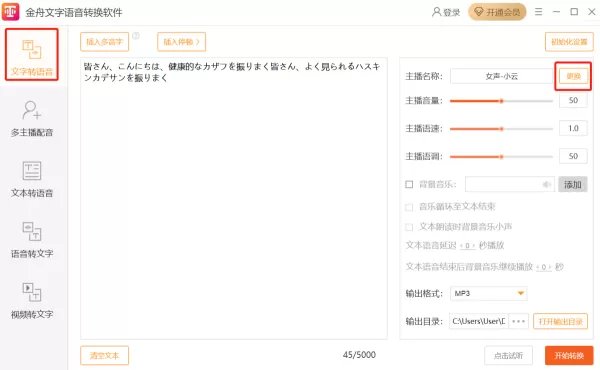600x370 pixels.
Task: Adjust the 主播音量 volume slider
Action: pos(501,101)
